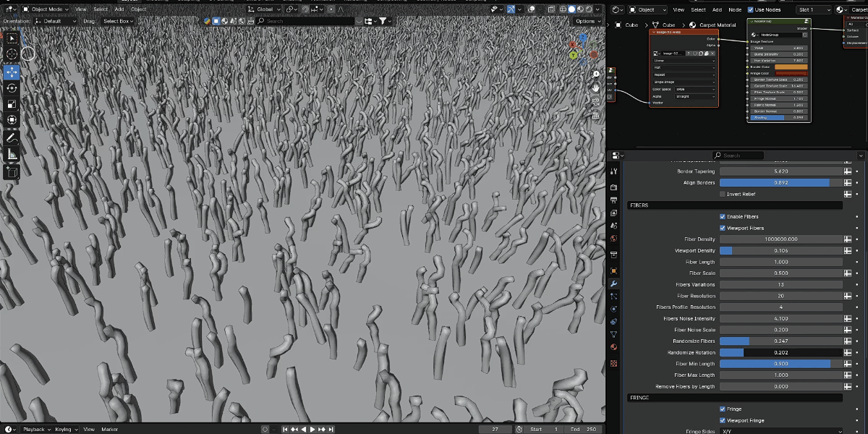Viewport: 868px width, 434px height.
Task: Open the Modifiers wrench properties tab
Action: pyautogui.click(x=614, y=284)
